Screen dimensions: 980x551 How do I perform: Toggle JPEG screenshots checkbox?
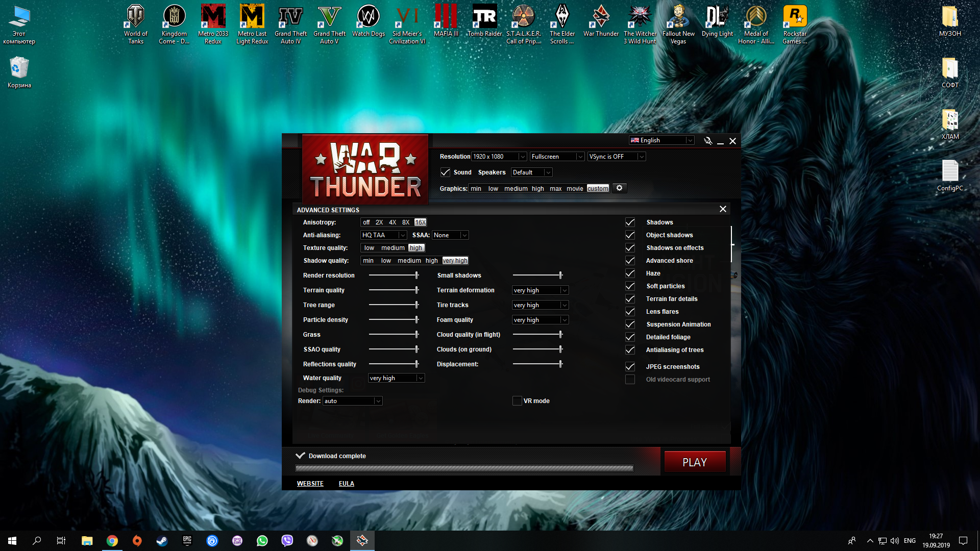coord(630,367)
